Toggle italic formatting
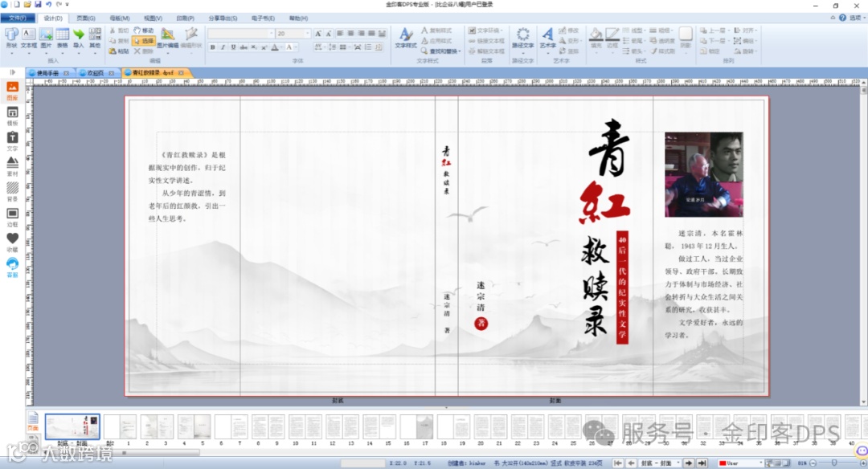The height and width of the screenshot is (469, 868). 223,47
